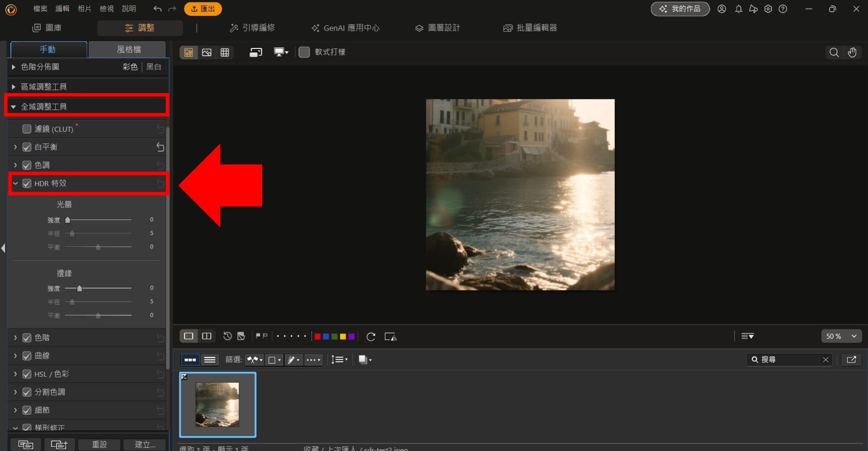Click the orange 匯出 export button
Image resolution: width=868 pixels, height=451 pixels.
coord(203,9)
